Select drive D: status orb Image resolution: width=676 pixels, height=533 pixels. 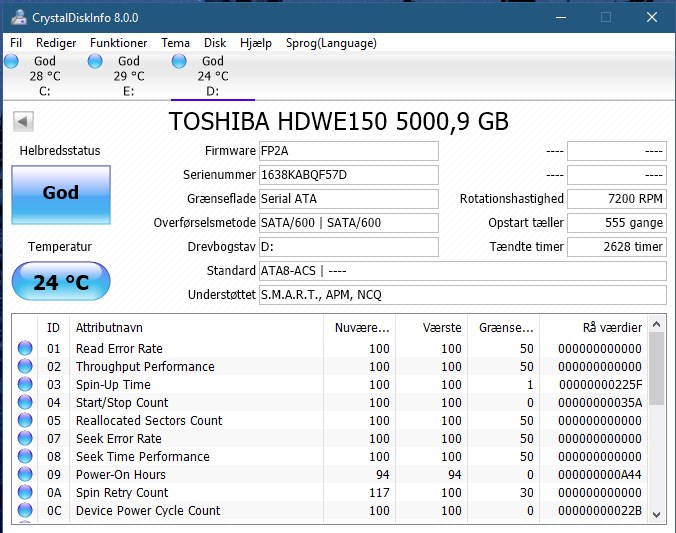[179, 61]
